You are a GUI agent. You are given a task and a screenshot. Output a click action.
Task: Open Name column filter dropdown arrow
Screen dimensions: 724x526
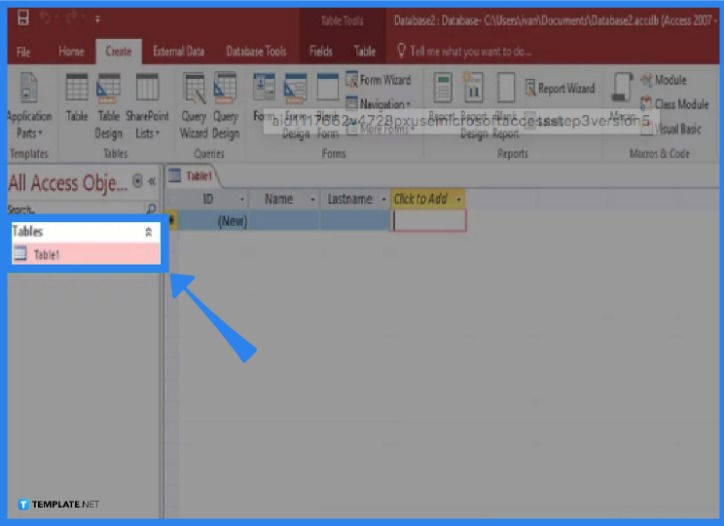pyautogui.click(x=312, y=199)
